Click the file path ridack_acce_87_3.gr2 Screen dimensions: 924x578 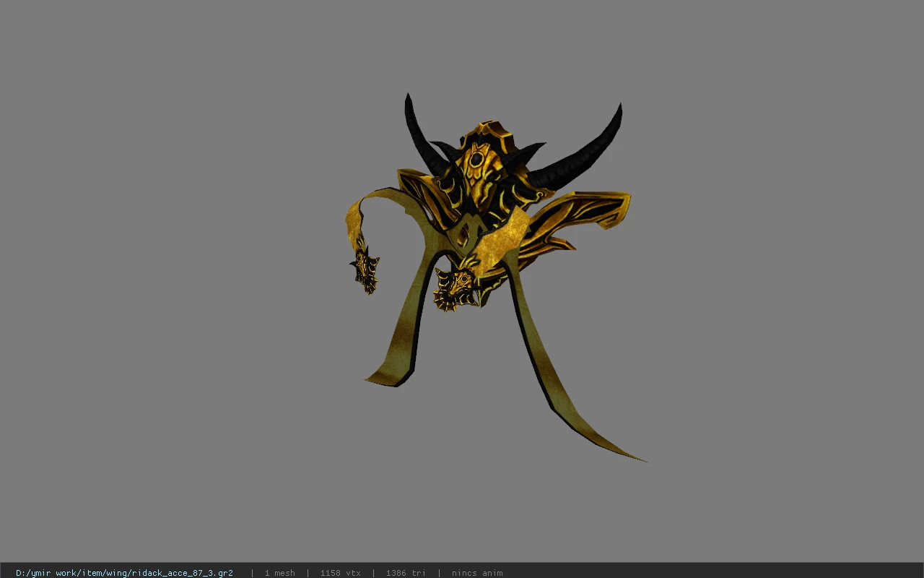(x=124, y=573)
